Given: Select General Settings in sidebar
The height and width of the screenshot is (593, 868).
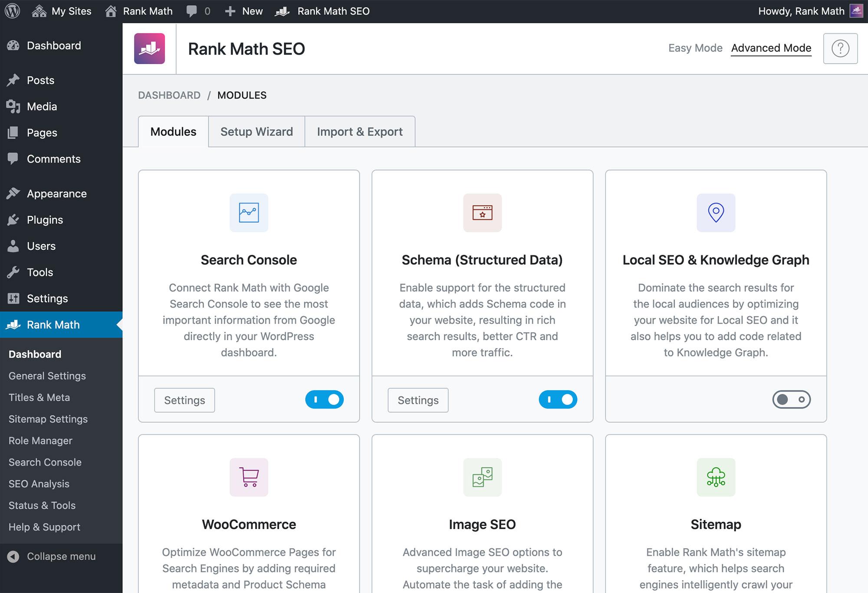Looking at the screenshot, I should coord(47,375).
